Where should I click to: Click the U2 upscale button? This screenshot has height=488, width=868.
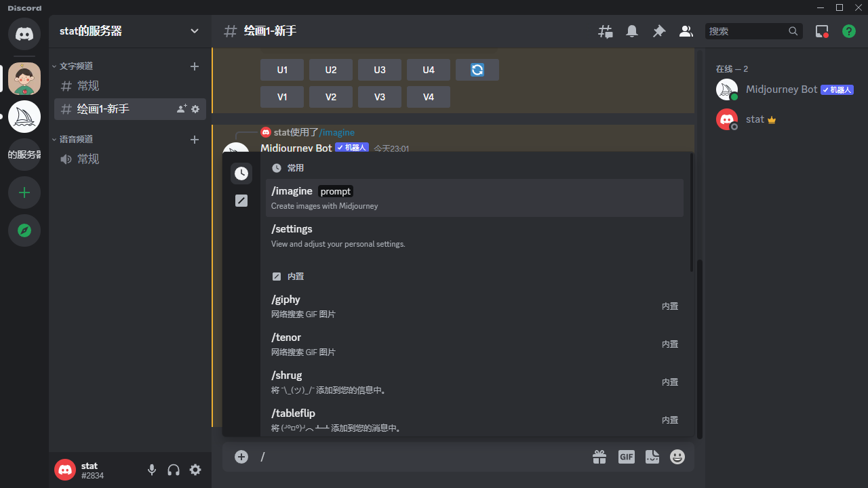coord(331,70)
